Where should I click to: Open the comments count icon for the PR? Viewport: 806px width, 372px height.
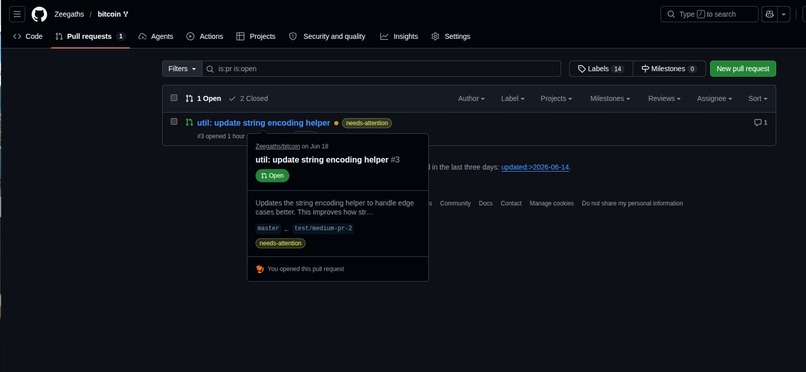point(760,122)
